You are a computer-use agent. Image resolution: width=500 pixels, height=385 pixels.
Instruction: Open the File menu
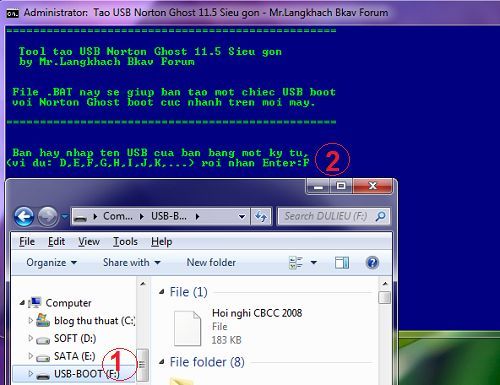[x=27, y=242]
